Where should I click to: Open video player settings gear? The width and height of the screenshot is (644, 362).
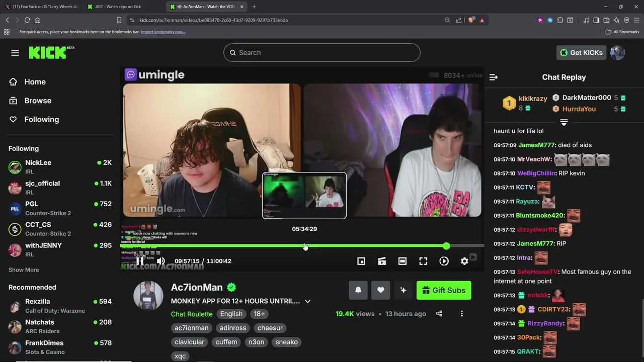tap(464, 261)
